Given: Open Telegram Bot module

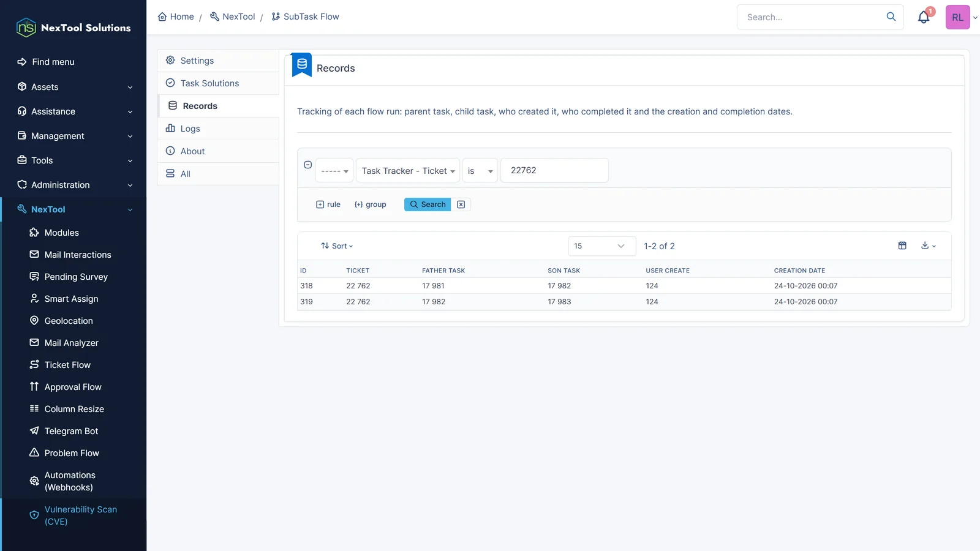Looking at the screenshot, I should (71, 431).
